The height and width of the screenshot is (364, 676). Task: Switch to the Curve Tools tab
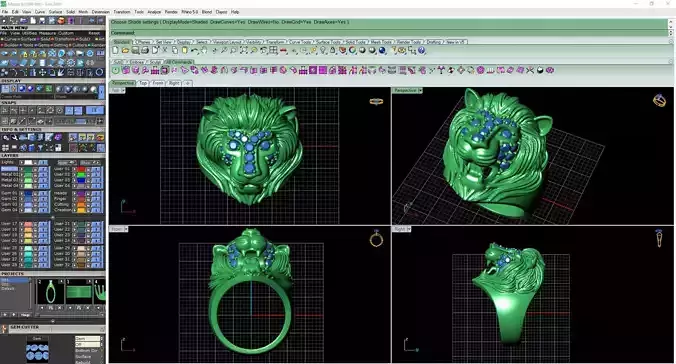pos(300,42)
